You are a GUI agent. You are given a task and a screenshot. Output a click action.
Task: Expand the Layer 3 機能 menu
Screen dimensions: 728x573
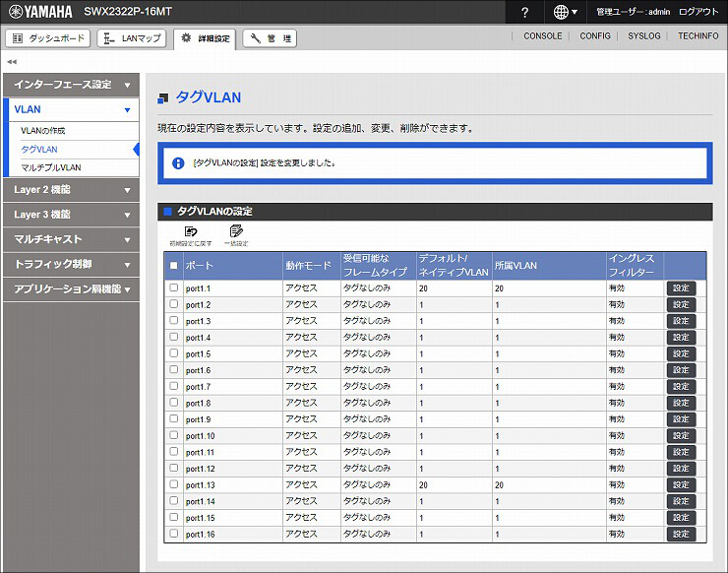(x=71, y=215)
